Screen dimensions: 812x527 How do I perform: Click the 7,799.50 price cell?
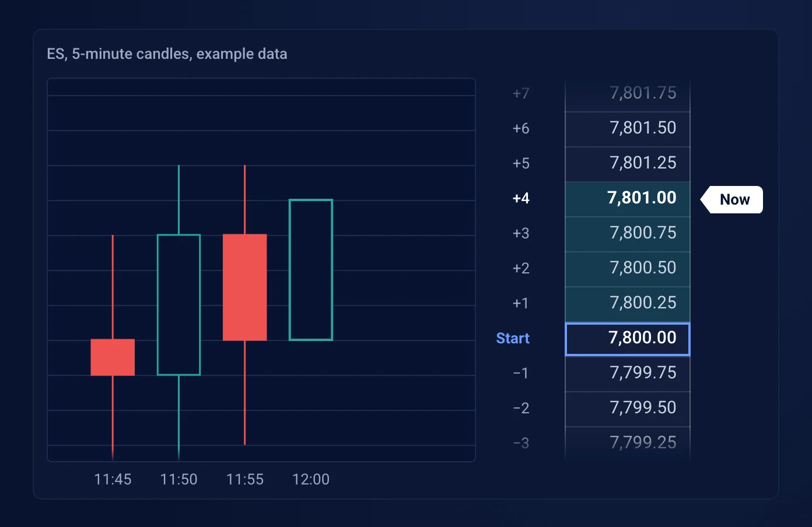pyautogui.click(x=628, y=409)
